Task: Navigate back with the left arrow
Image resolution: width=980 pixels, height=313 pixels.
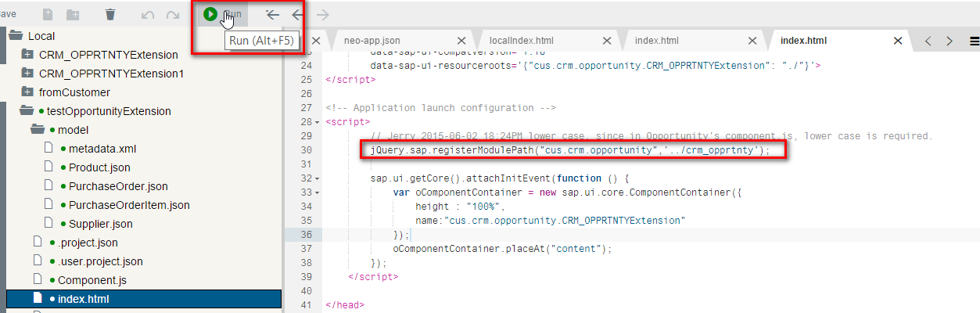Action: tap(297, 14)
